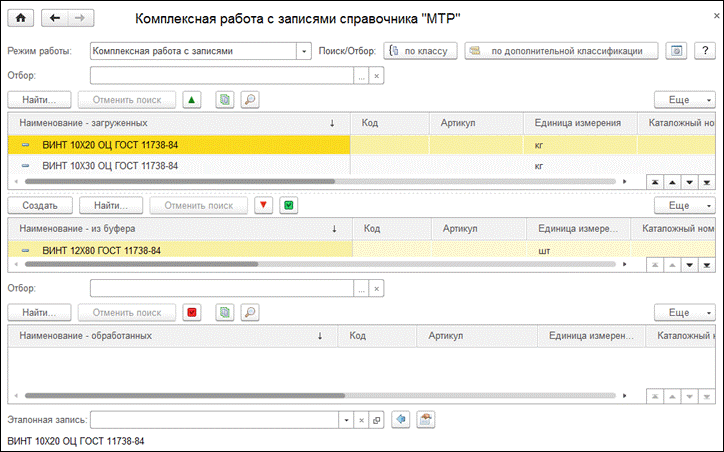Go back with the left arrow button
Screen dimensions: 724x452
54,18
